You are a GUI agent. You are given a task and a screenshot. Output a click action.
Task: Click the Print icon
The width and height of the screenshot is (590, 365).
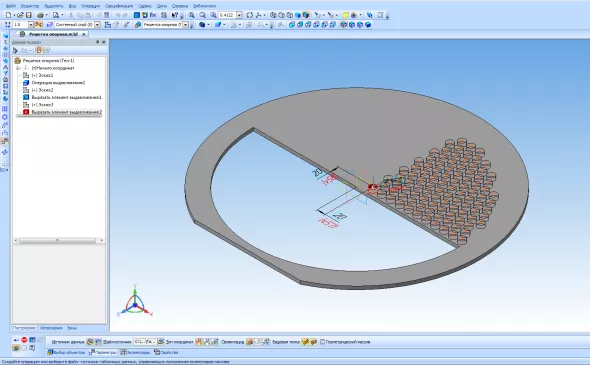pos(40,15)
